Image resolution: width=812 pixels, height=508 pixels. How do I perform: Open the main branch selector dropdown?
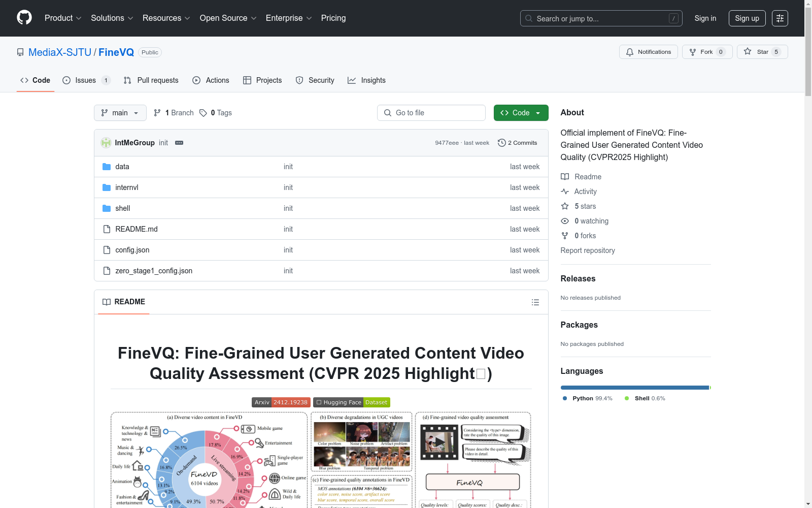(120, 113)
